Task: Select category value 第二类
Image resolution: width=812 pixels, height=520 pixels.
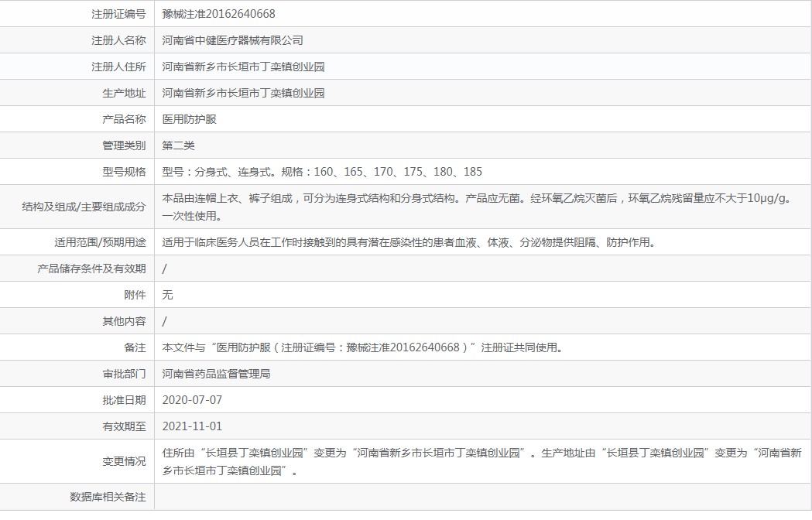Action: 178,145
